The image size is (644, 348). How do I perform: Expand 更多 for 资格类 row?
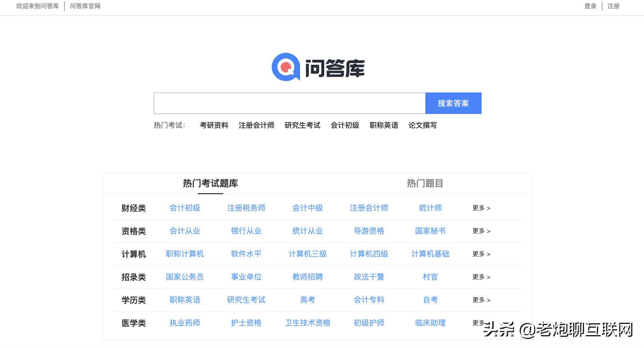(481, 231)
